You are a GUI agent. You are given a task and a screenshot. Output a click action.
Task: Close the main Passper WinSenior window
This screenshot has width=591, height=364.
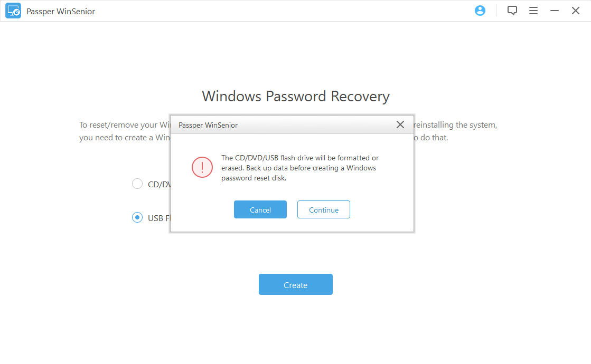pyautogui.click(x=576, y=11)
